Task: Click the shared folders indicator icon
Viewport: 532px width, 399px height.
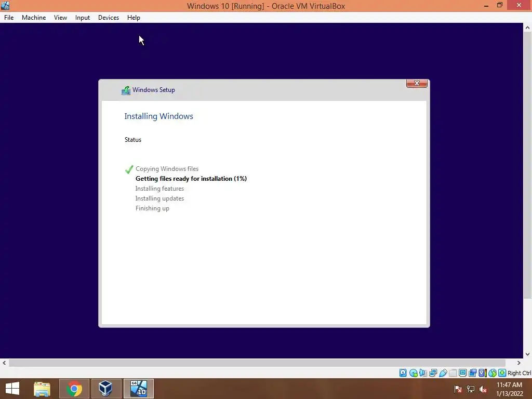Action: tap(453, 373)
